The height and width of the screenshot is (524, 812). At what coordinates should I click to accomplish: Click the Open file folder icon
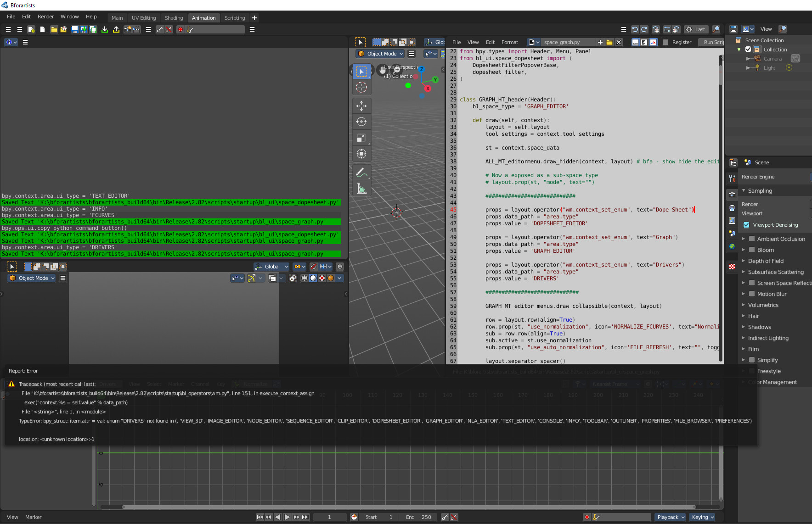click(x=54, y=29)
